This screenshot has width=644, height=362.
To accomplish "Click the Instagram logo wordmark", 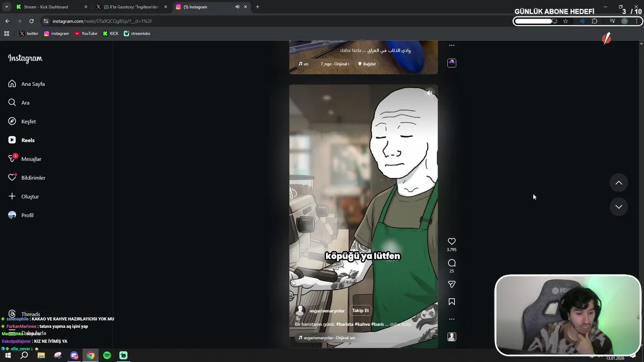I will click(x=25, y=58).
